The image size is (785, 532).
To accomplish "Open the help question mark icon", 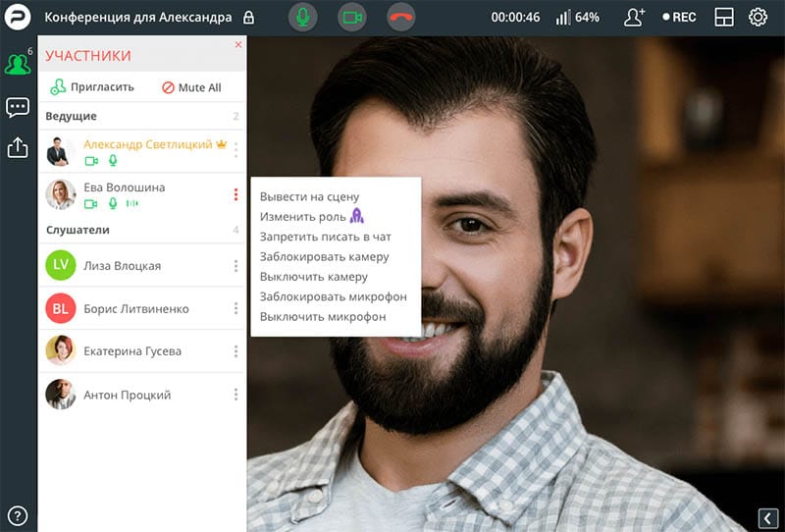I will click(x=18, y=515).
